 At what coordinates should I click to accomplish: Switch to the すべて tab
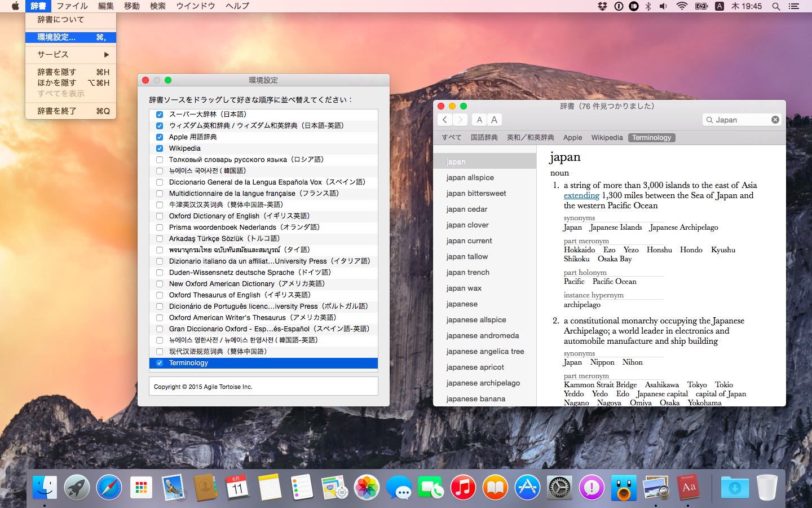451,138
